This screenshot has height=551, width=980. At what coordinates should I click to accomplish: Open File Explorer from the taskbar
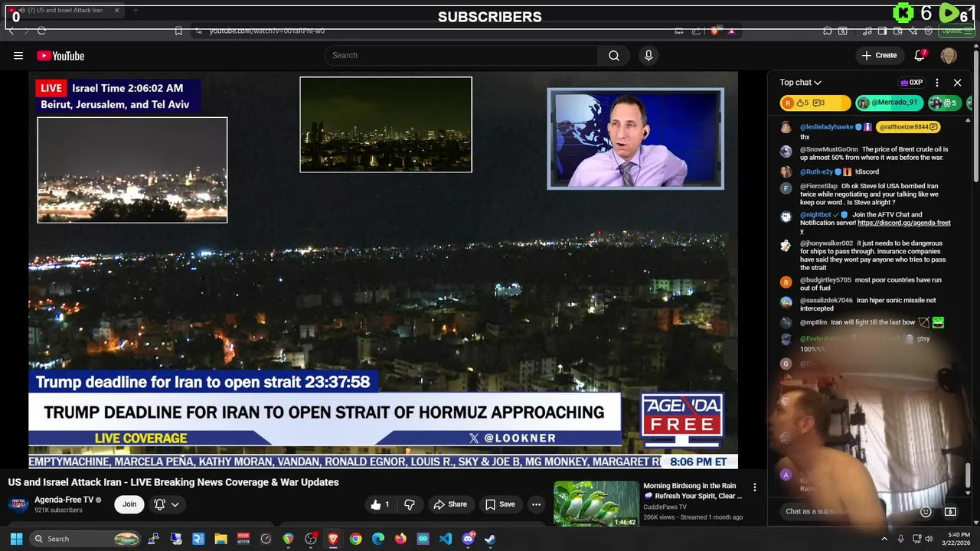(220, 539)
